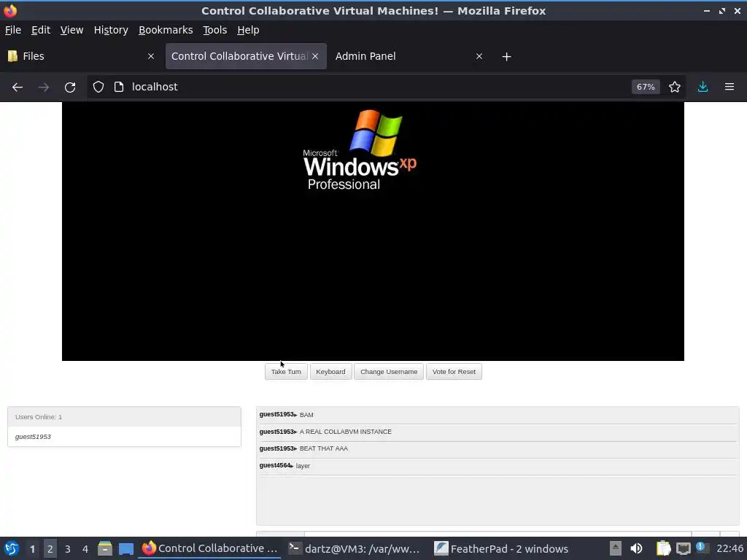Open the update notification tray icon

point(702,547)
